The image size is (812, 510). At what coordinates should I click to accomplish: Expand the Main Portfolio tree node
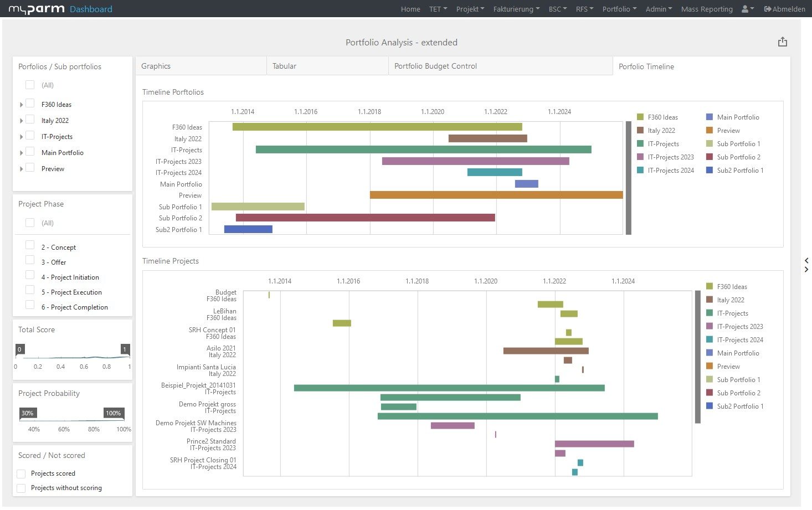click(x=21, y=153)
